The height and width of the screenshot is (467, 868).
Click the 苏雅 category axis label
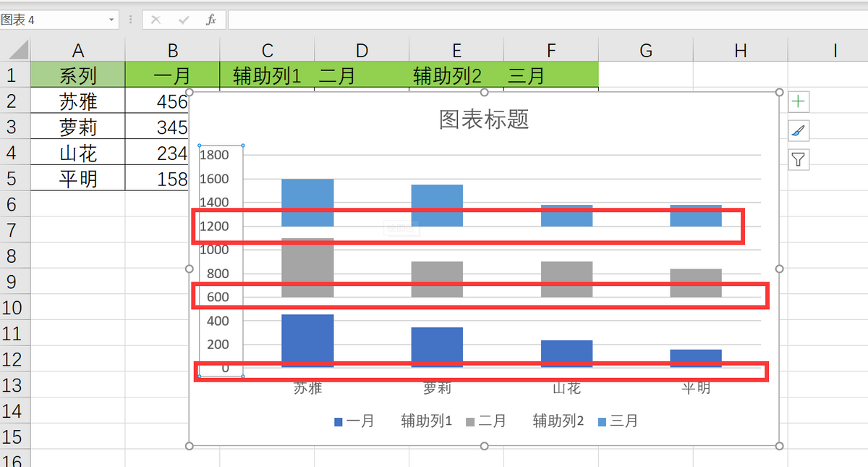[307, 388]
